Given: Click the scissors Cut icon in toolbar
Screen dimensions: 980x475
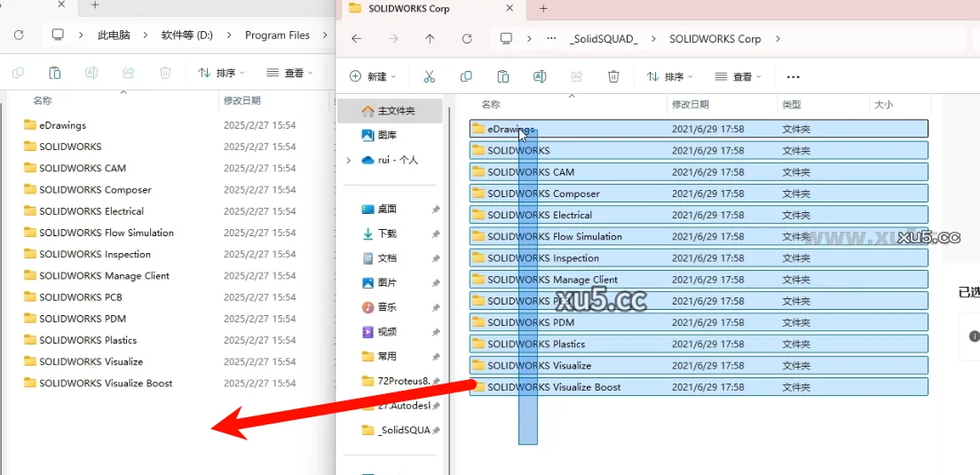Looking at the screenshot, I should (430, 76).
